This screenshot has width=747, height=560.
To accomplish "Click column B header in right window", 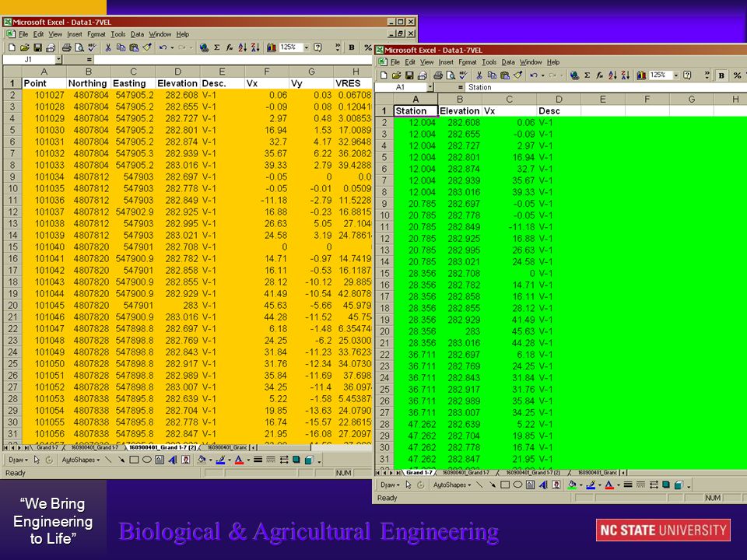I will pyautogui.click(x=460, y=99).
